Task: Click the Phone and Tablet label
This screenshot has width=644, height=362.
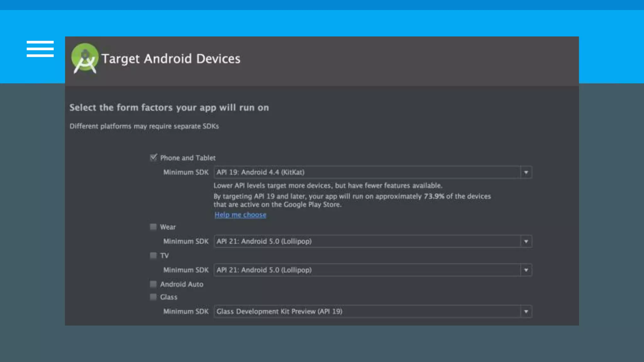Action: [x=188, y=158]
